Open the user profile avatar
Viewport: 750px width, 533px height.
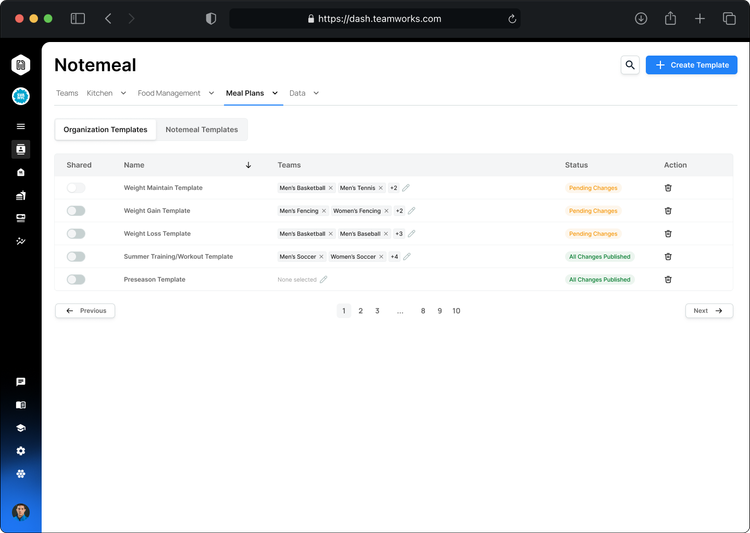21,512
